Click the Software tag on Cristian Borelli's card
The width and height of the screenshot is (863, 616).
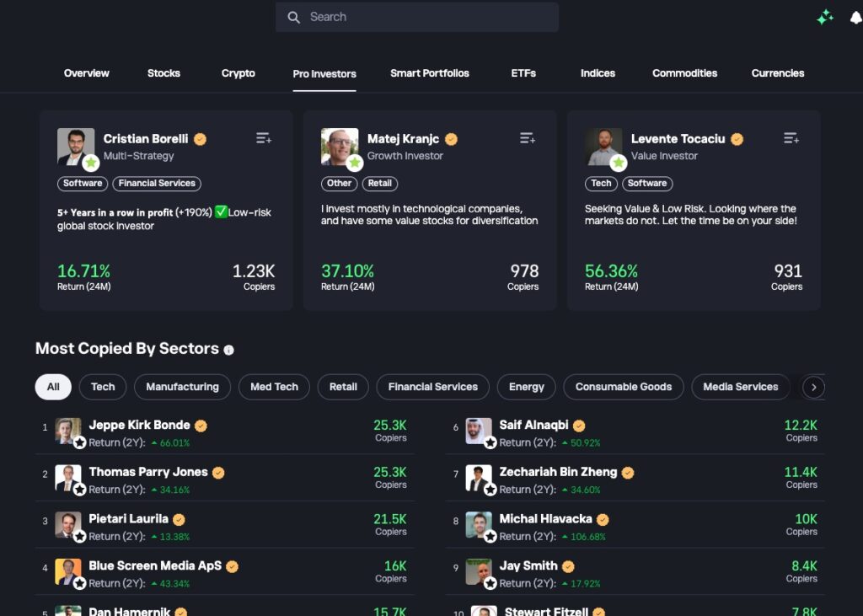83,184
